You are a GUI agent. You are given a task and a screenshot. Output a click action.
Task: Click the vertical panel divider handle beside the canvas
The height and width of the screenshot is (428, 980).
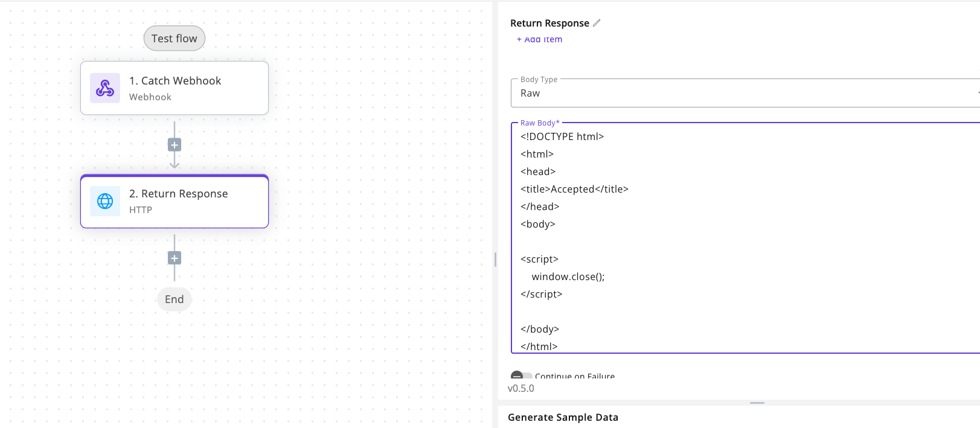[x=495, y=260]
